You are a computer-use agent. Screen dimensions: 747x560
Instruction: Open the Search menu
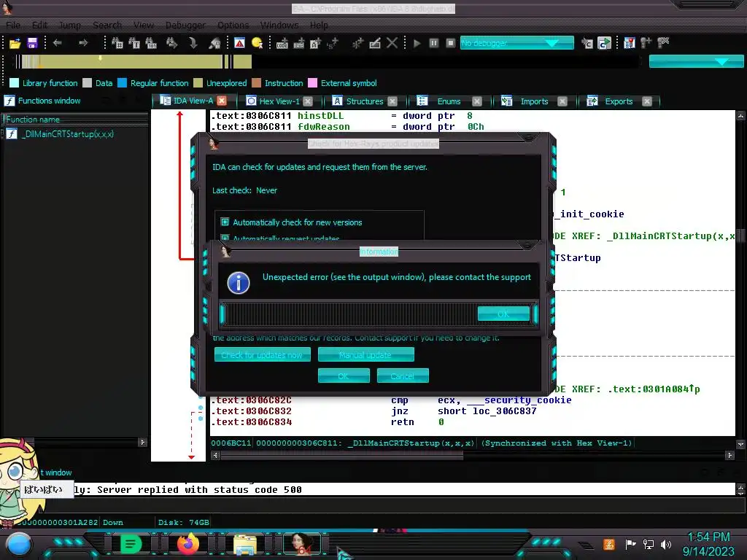coord(107,25)
